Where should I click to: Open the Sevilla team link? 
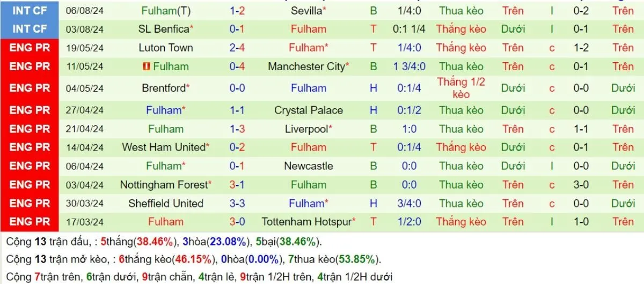pyautogui.click(x=307, y=10)
